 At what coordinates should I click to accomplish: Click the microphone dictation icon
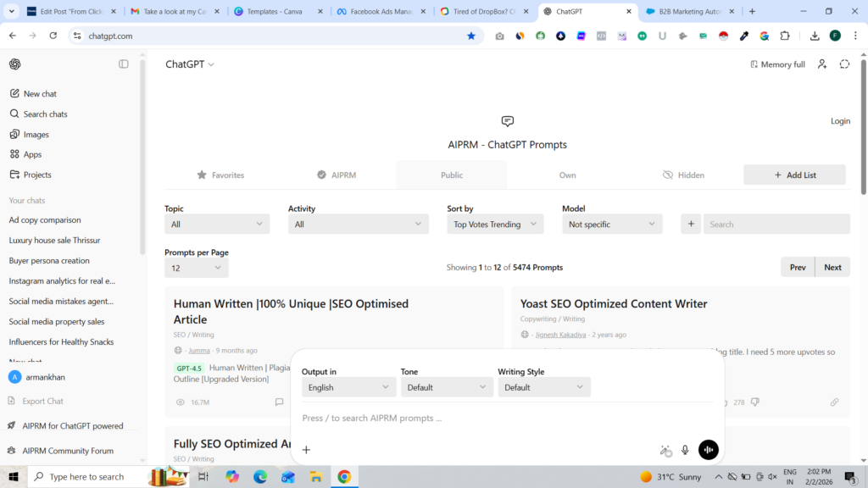point(685,450)
